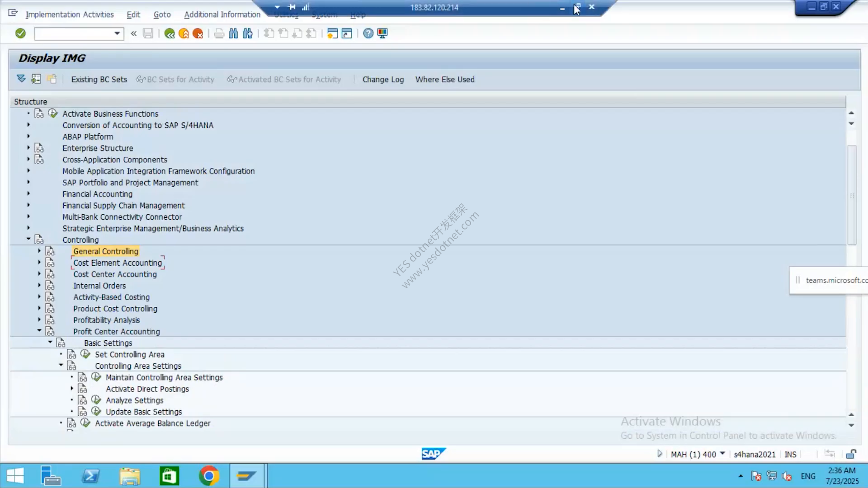Click the Expand all nodes icon under Display IMG
This screenshot has height=488, width=868.
tap(21, 79)
